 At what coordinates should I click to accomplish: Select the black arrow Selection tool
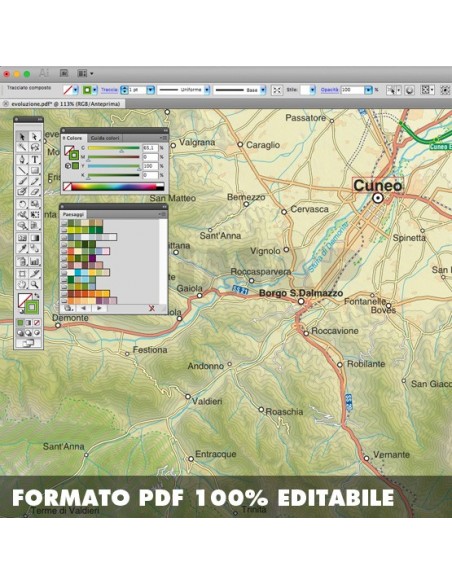(22, 136)
